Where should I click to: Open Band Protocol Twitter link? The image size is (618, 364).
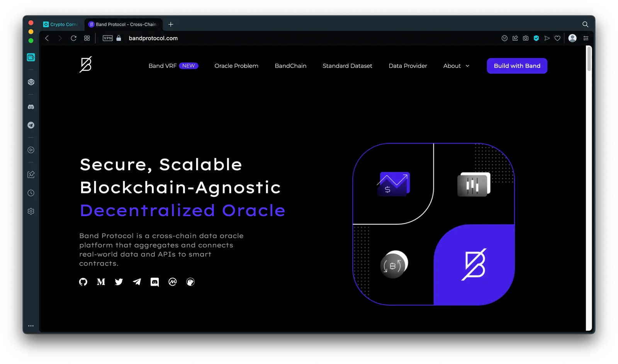click(x=119, y=282)
